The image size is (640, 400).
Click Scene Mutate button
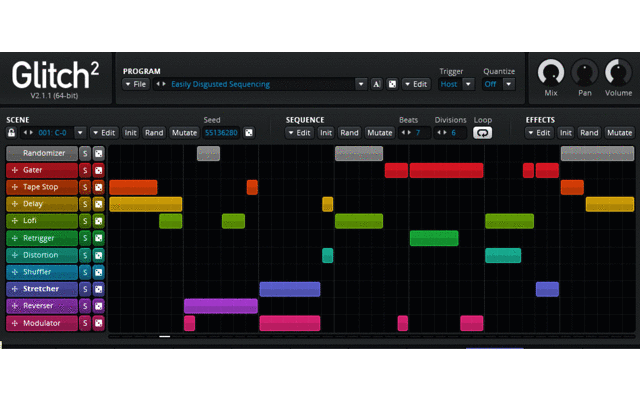184,133
